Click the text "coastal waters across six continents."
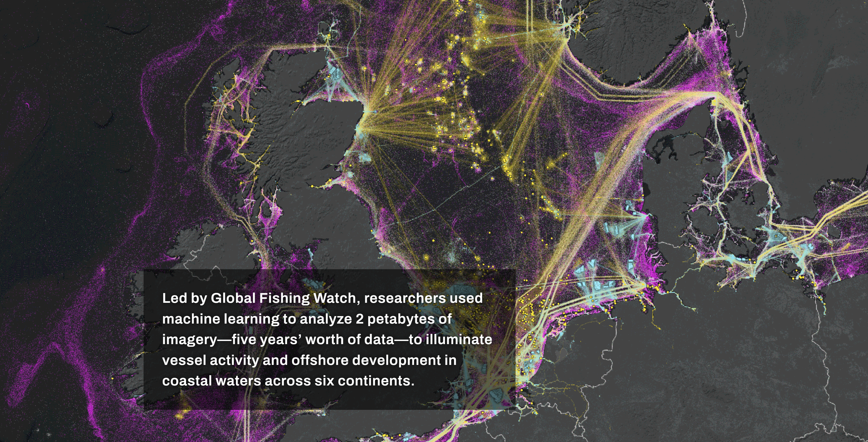Viewport: 868px width, 442px height. tap(288, 381)
